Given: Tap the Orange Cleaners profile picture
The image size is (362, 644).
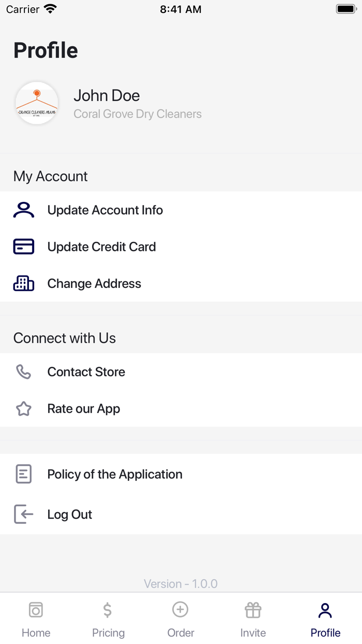Looking at the screenshot, I should coord(37,103).
